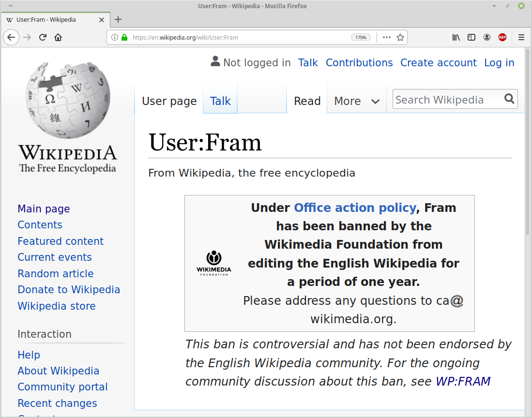Reset the 170% zoom level badge

tap(361, 37)
